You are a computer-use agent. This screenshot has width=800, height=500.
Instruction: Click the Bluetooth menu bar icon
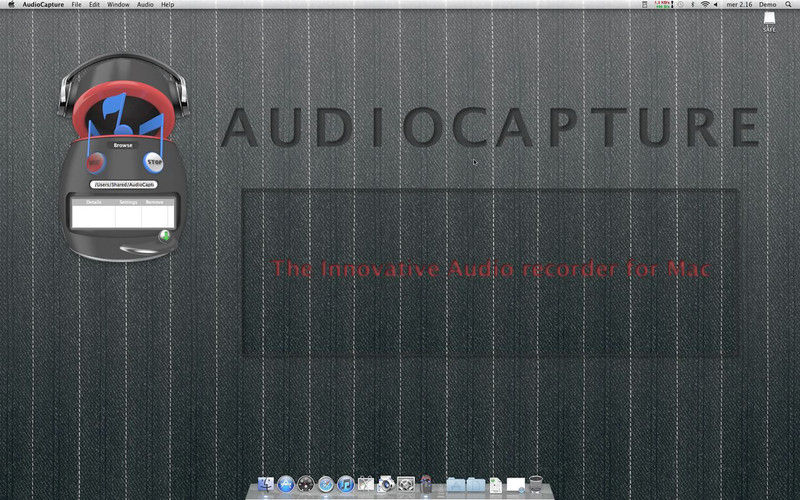tap(693, 4)
